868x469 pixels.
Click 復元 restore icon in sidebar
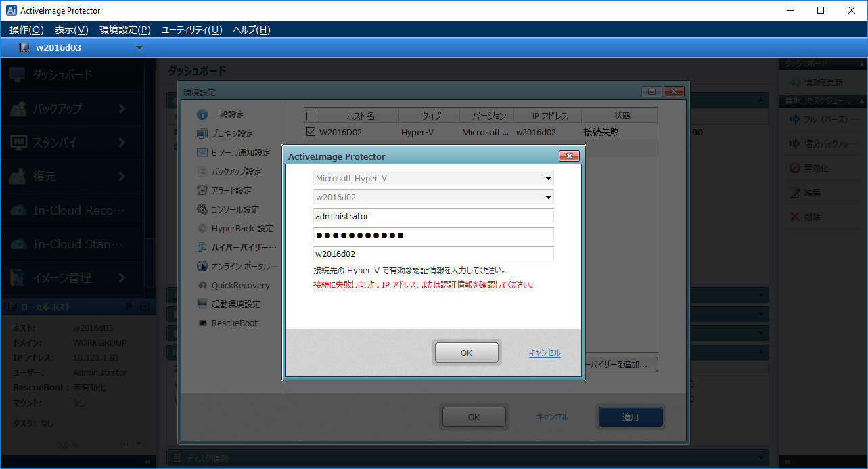click(x=18, y=176)
